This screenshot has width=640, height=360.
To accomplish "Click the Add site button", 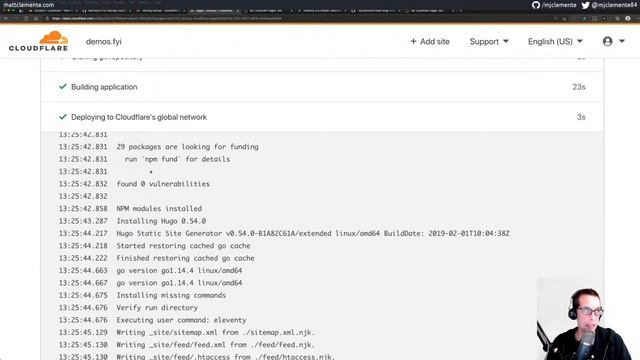I will pos(430,42).
